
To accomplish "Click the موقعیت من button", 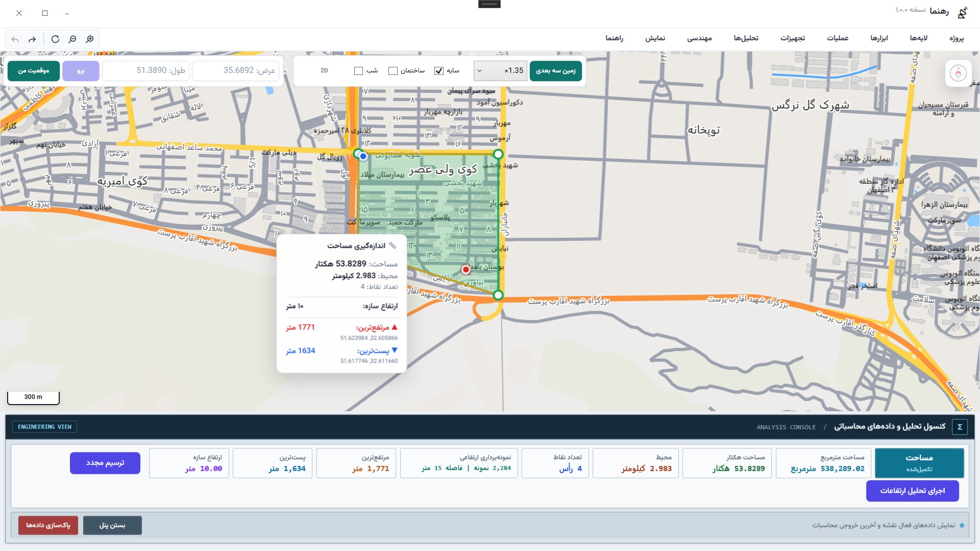I will pos(34,71).
